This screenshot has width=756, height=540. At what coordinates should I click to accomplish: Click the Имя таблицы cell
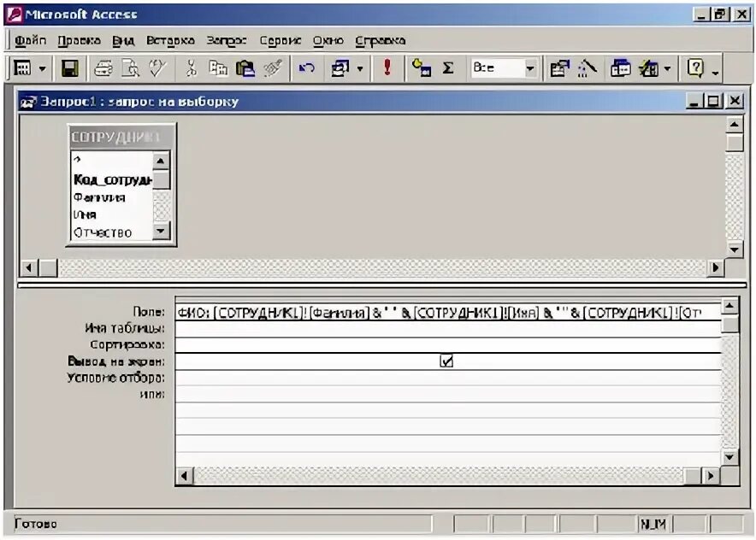coord(448,329)
